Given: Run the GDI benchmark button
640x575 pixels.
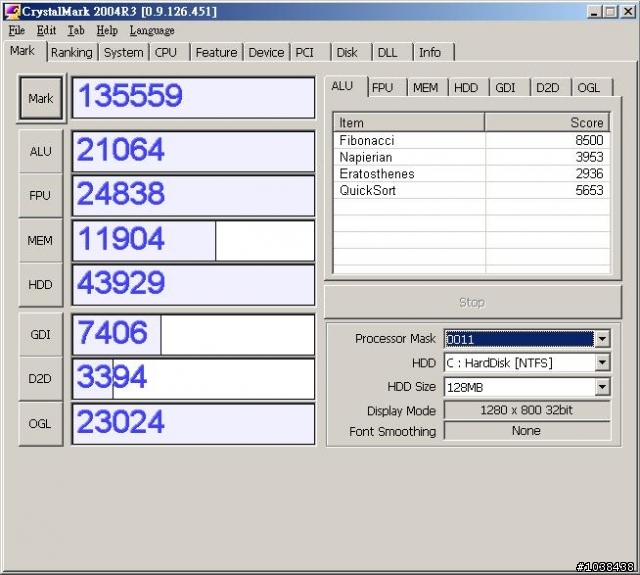Looking at the screenshot, I should pos(41,335).
